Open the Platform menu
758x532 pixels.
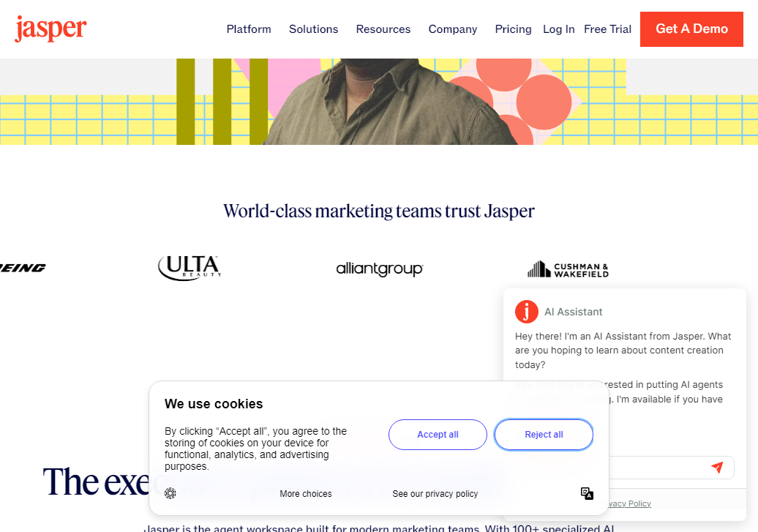click(x=249, y=29)
